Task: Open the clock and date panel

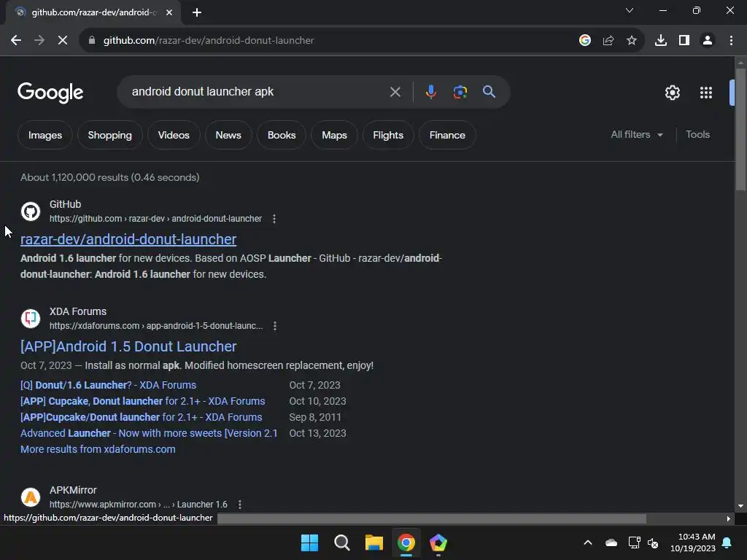Action: pos(693,542)
